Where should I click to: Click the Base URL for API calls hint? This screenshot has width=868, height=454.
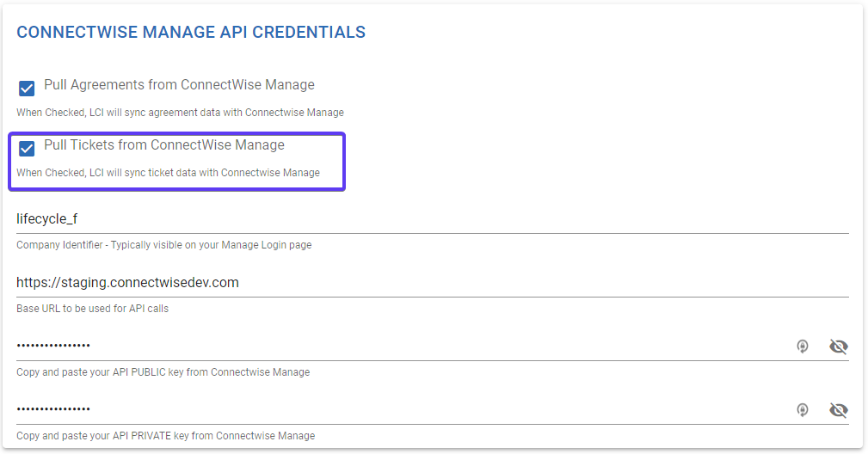[92, 309]
